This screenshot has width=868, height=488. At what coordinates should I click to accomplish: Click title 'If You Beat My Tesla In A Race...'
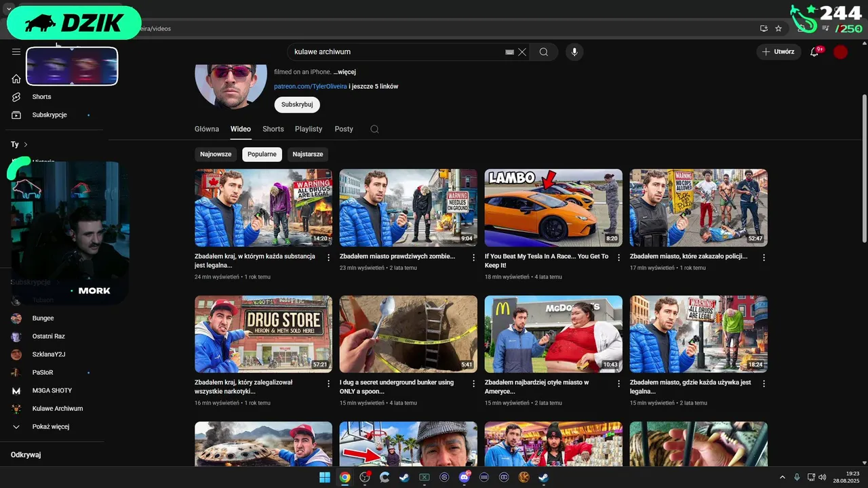tap(547, 261)
